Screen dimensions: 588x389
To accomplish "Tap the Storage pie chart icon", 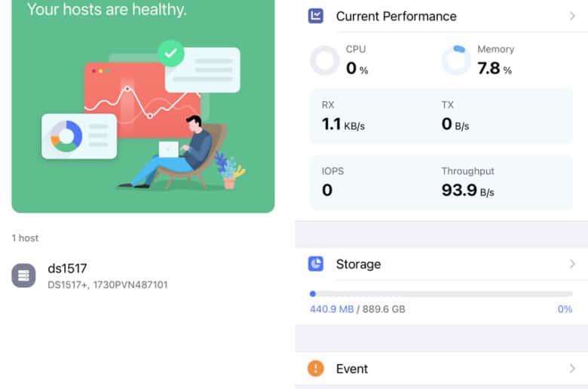I will tap(316, 264).
